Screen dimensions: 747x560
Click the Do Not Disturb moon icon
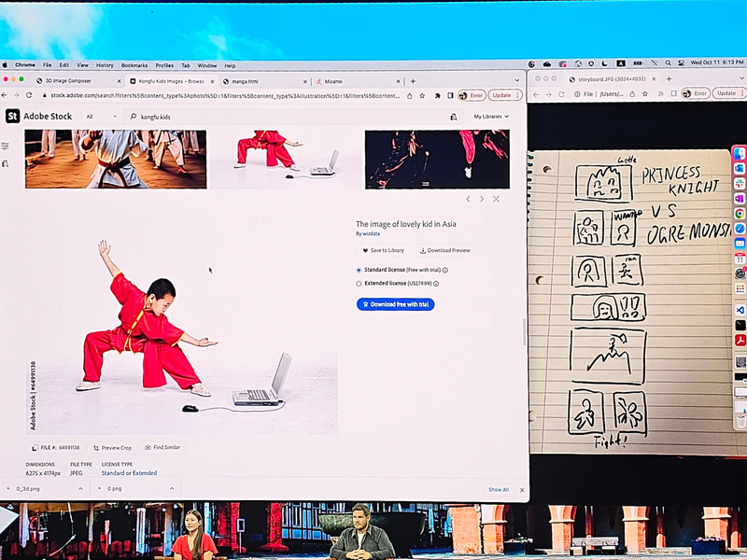[x=604, y=63]
